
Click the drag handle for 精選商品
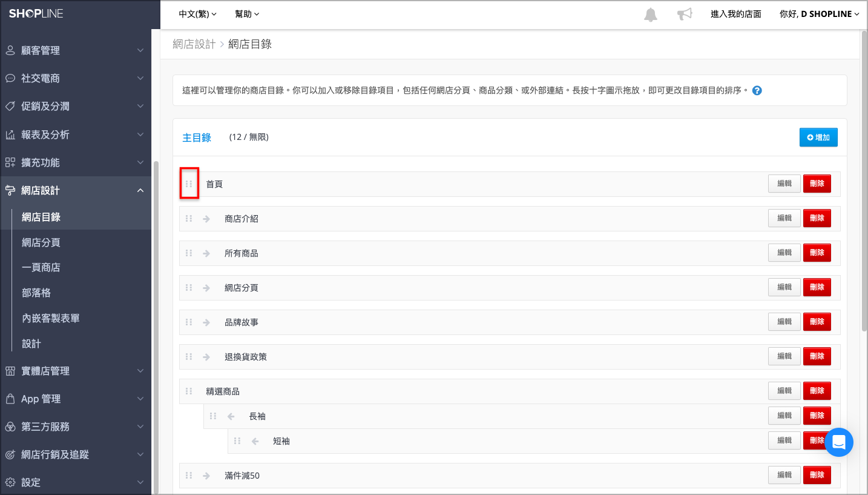189,391
